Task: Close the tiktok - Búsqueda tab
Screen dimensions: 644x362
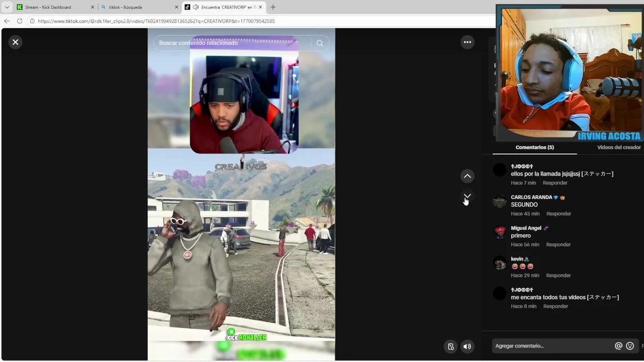Action: (x=177, y=7)
